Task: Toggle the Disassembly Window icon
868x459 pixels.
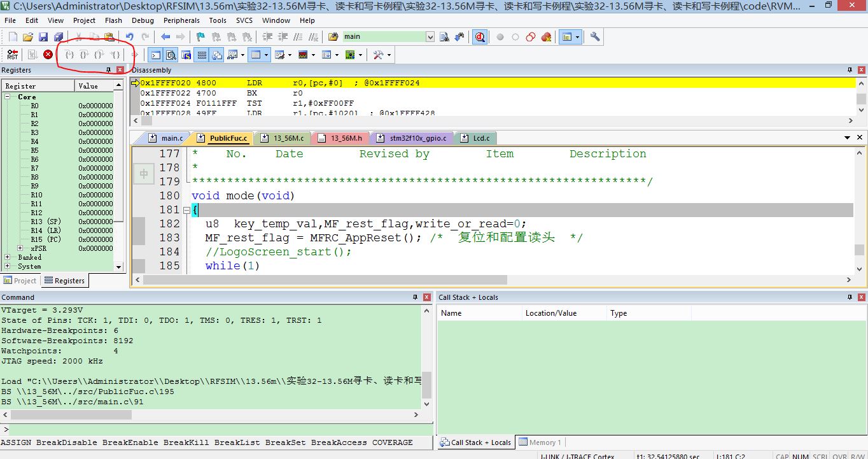Action: (171, 55)
